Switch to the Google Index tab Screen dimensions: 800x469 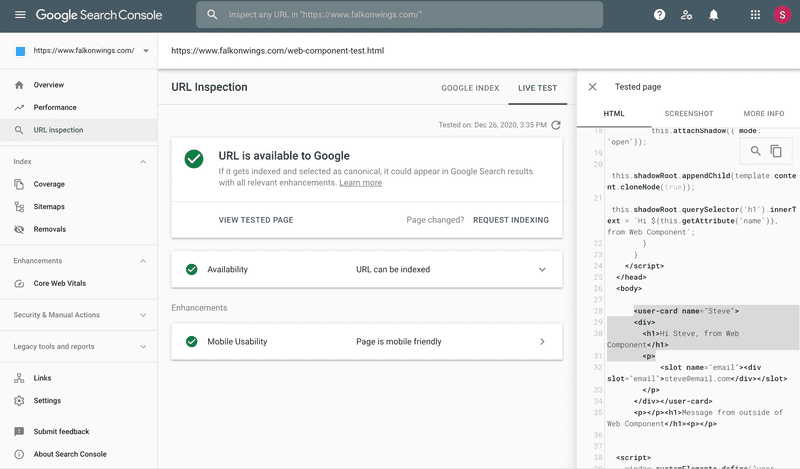470,88
